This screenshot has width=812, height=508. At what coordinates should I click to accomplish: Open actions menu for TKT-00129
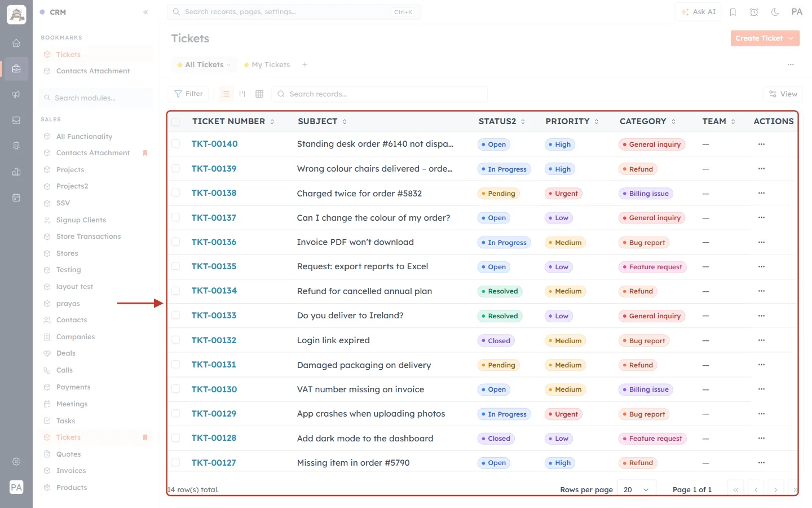pyautogui.click(x=761, y=414)
